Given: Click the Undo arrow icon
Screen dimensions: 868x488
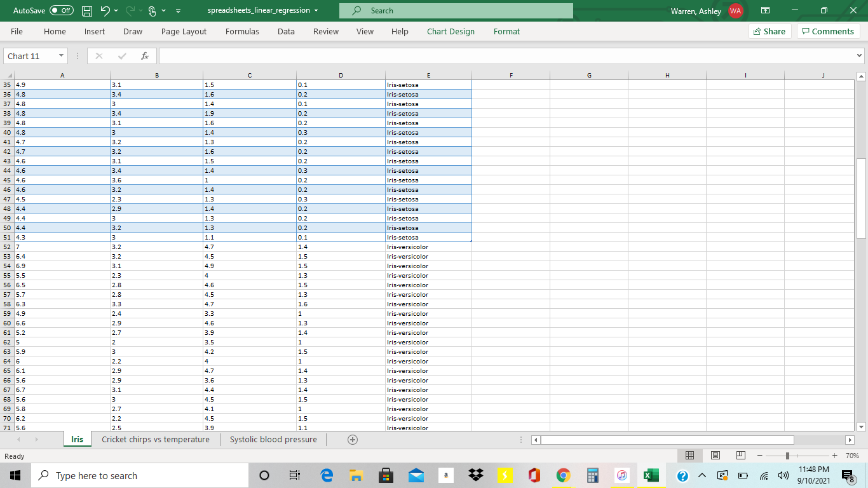Looking at the screenshot, I should pyautogui.click(x=105, y=11).
